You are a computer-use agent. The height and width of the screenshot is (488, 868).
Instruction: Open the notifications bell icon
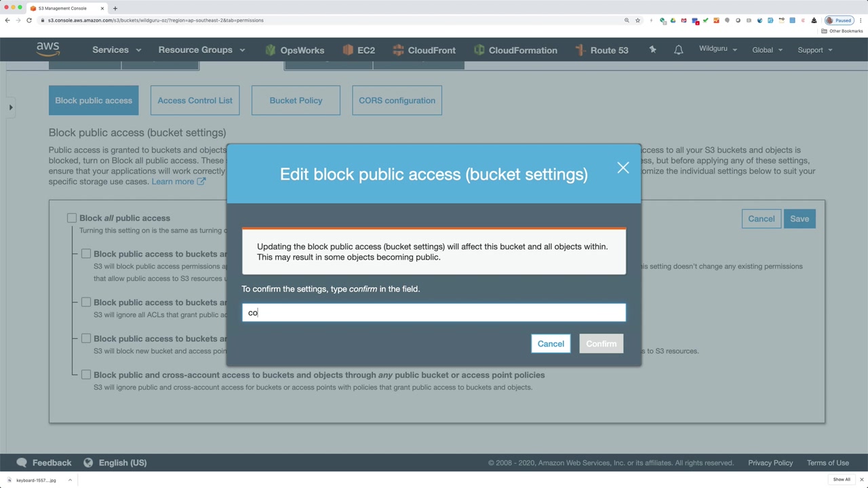point(678,50)
